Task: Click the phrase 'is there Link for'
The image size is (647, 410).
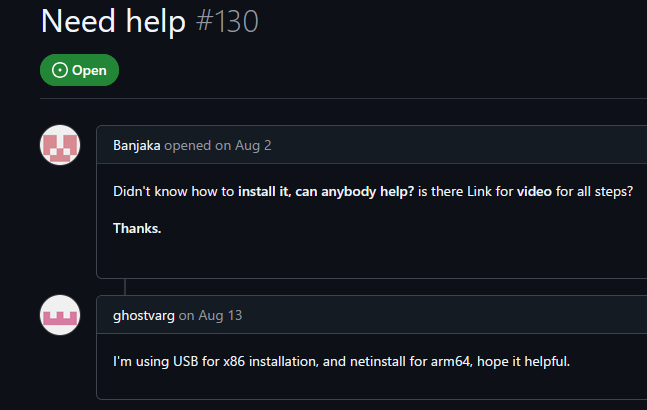Action: (465, 191)
